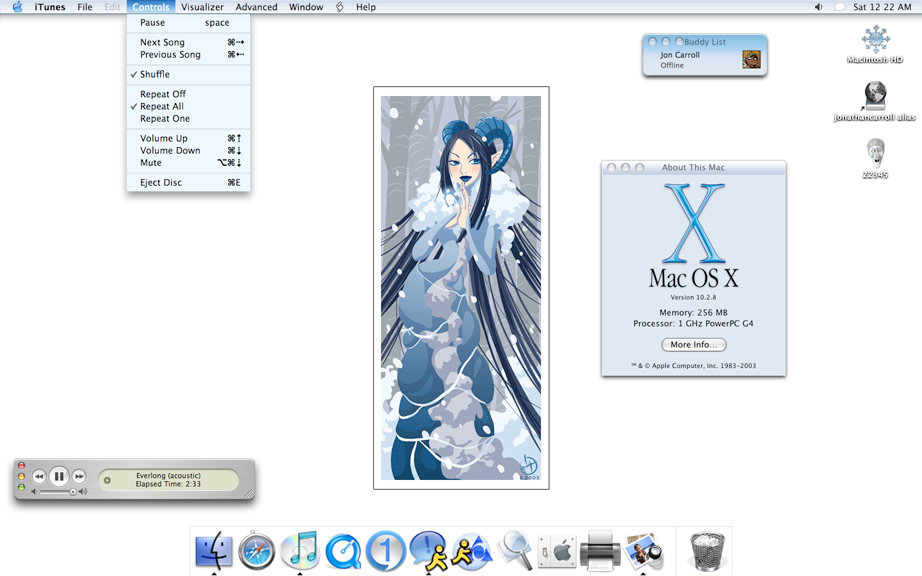Open the 22345 desktop icon
The height and width of the screenshot is (576, 922).
(x=875, y=158)
